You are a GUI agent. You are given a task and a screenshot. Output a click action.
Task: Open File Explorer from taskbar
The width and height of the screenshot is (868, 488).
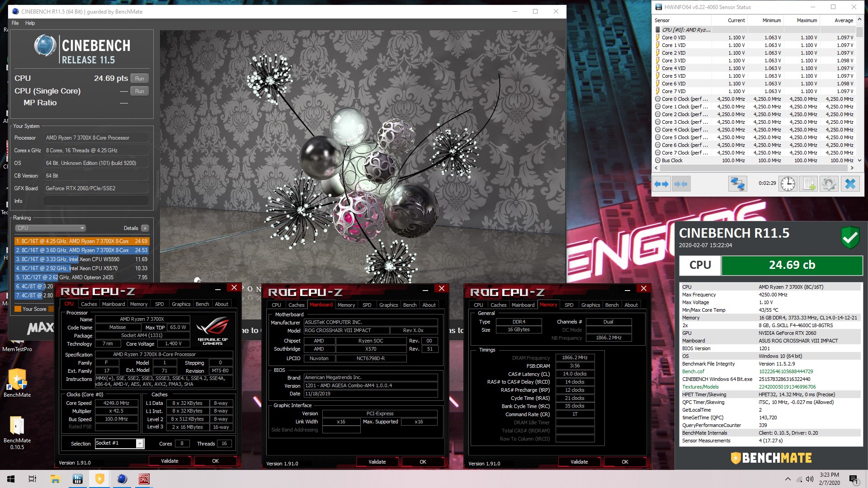coord(55,479)
